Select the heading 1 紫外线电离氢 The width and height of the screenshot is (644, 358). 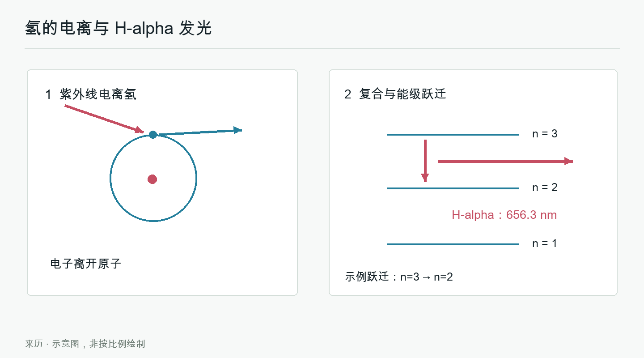tap(91, 94)
